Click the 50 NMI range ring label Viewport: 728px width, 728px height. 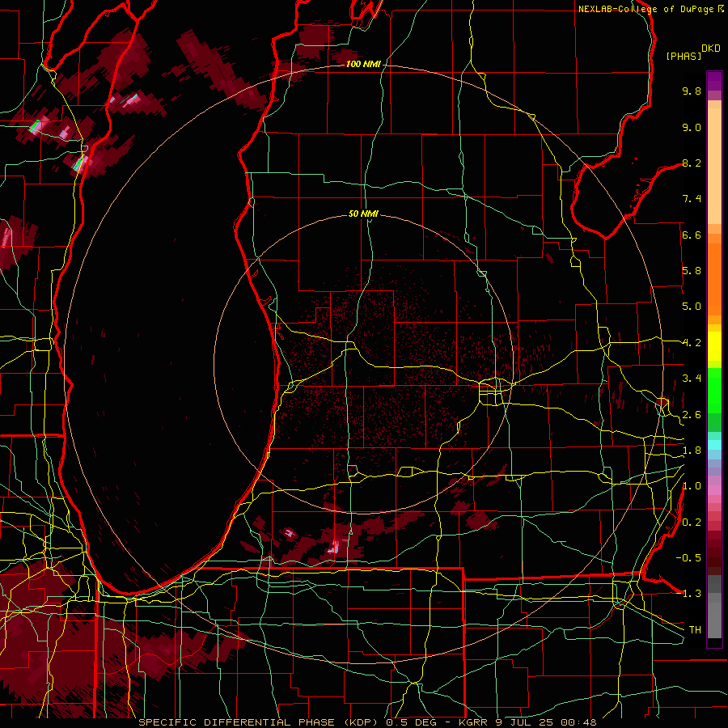click(x=363, y=214)
